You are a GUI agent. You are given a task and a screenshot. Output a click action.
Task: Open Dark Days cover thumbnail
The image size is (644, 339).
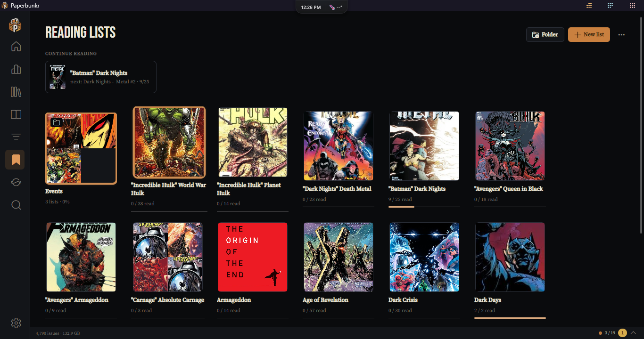pos(510,257)
